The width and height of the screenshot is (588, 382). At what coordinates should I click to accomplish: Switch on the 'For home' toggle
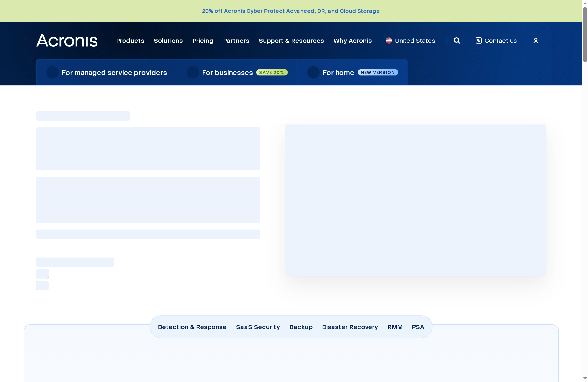click(313, 72)
